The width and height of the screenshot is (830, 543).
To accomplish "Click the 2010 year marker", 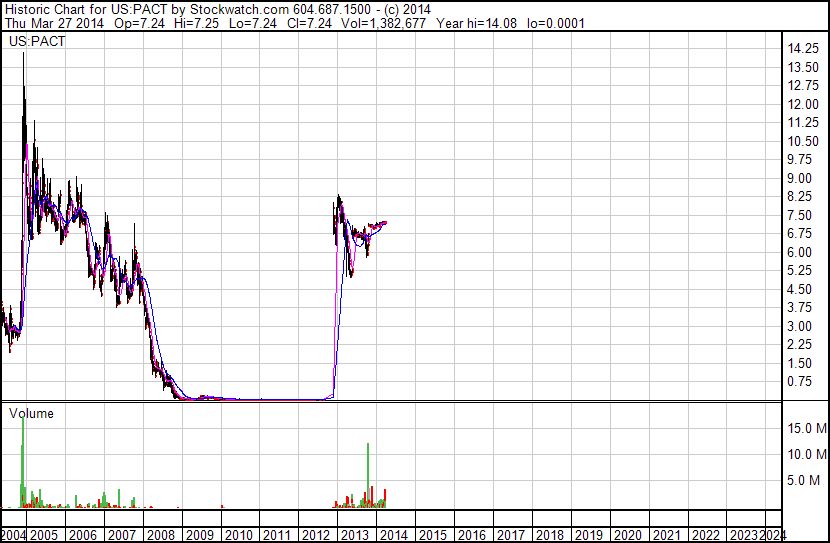I will tap(238, 535).
